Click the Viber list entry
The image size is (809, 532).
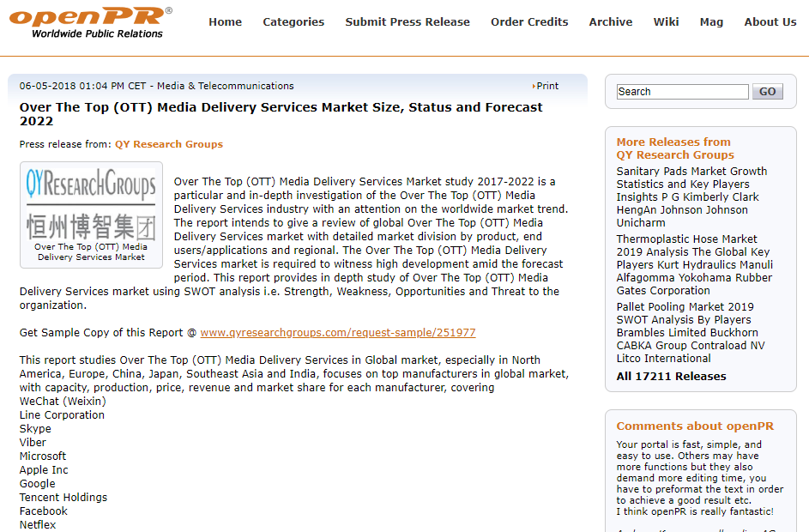click(x=33, y=442)
